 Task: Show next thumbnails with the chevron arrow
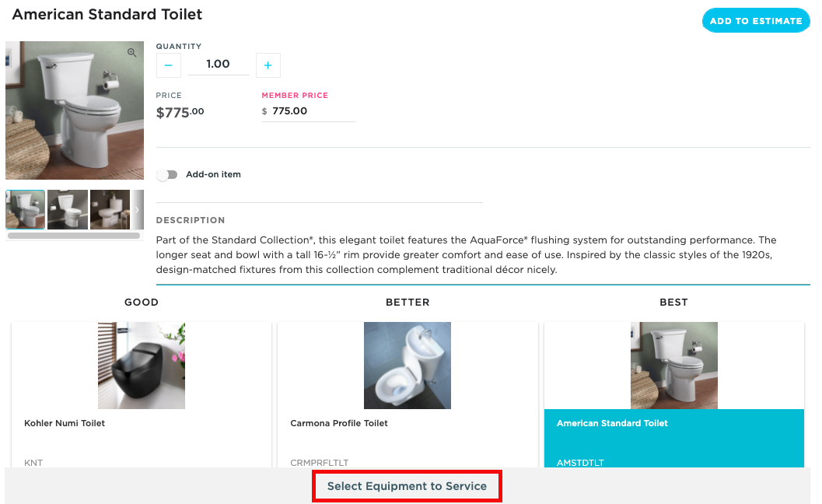(138, 209)
